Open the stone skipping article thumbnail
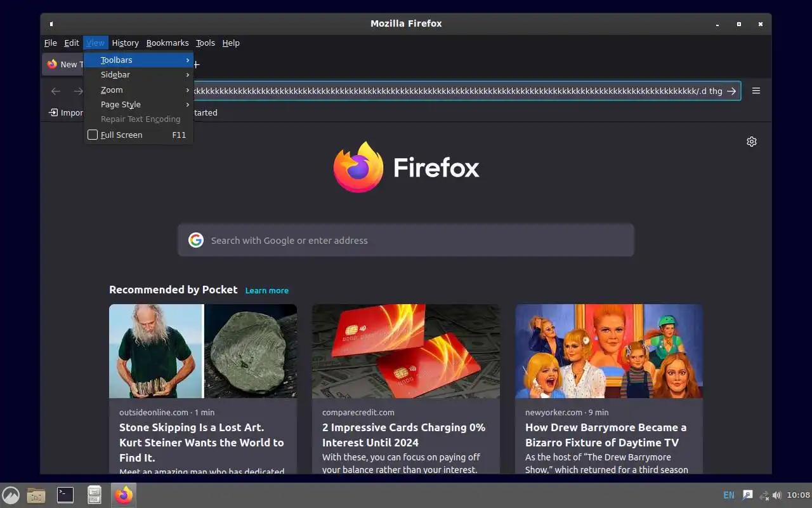Image resolution: width=812 pixels, height=508 pixels. point(203,351)
